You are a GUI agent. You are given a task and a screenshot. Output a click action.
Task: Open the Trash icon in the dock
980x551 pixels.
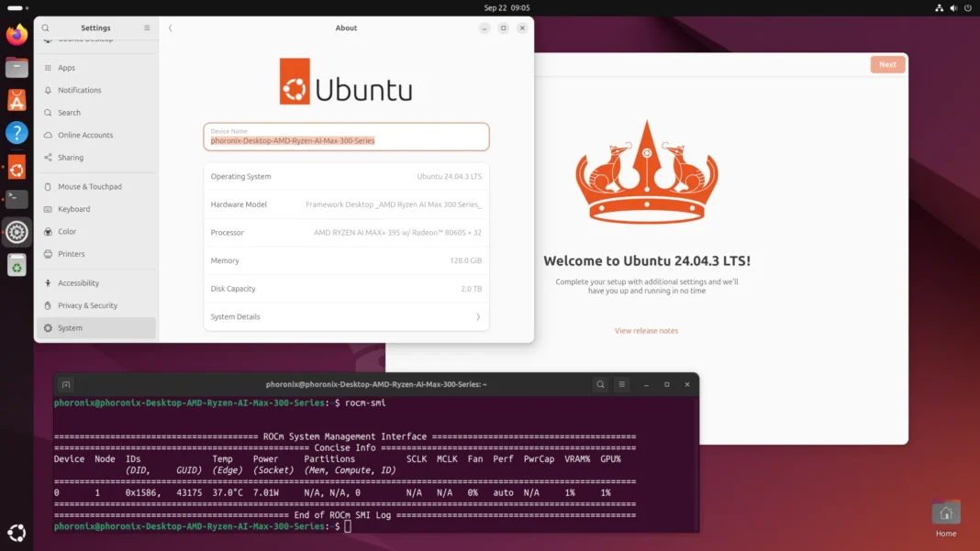17,266
